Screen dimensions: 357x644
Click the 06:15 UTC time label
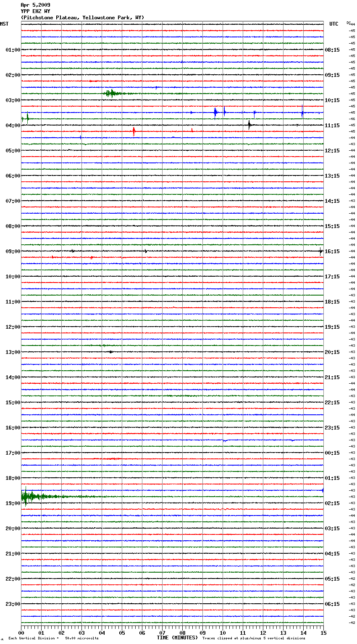tap(332, 604)
